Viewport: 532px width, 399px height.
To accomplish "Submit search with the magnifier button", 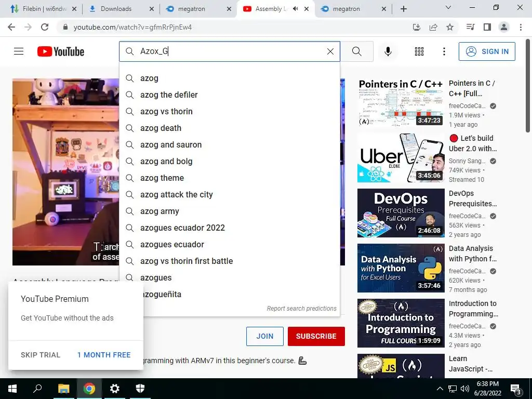I will tap(356, 51).
